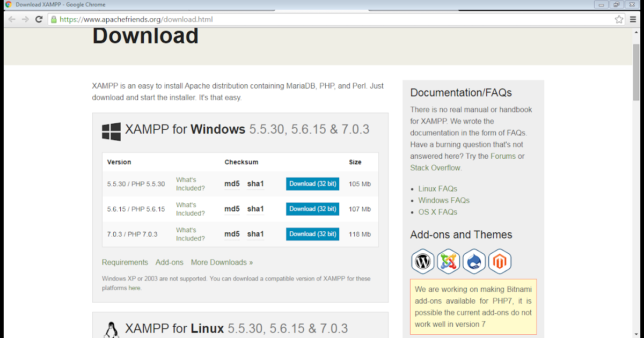Open the Drupal add-on icon
This screenshot has height=338, width=644.
(x=474, y=261)
